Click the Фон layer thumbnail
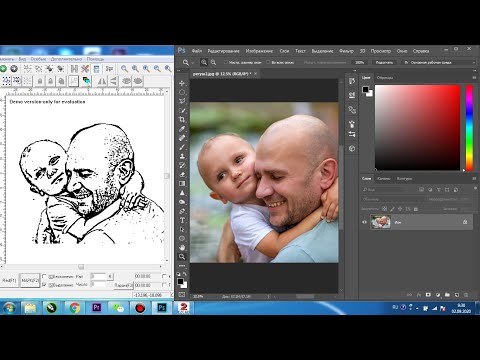 point(380,222)
